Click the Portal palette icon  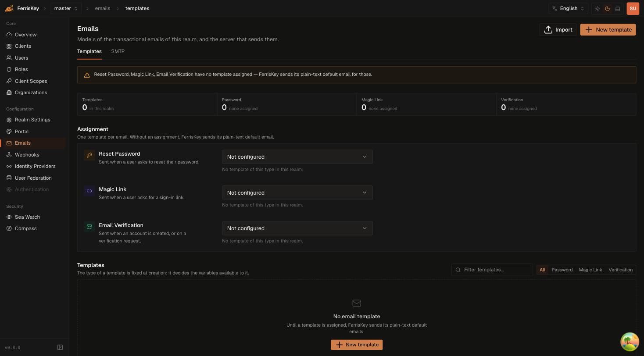point(9,132)
